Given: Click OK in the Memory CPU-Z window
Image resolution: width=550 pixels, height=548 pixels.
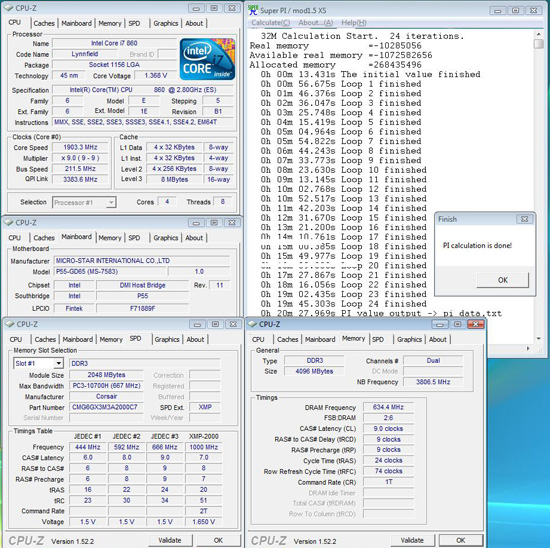Looking at the screenshot, I should 461,541.
